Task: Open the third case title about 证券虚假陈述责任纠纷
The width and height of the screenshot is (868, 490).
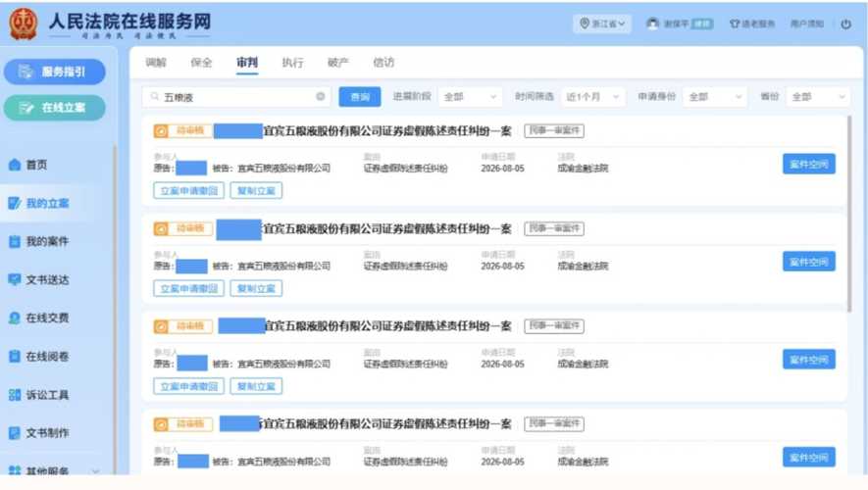Action: tap(388, 326)
